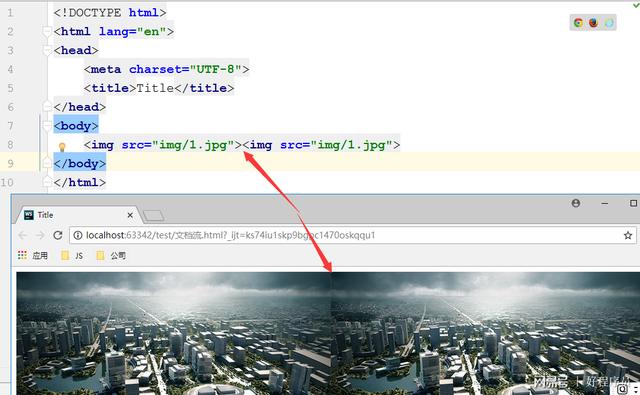Reload the browser page

[x=58, y=235]
